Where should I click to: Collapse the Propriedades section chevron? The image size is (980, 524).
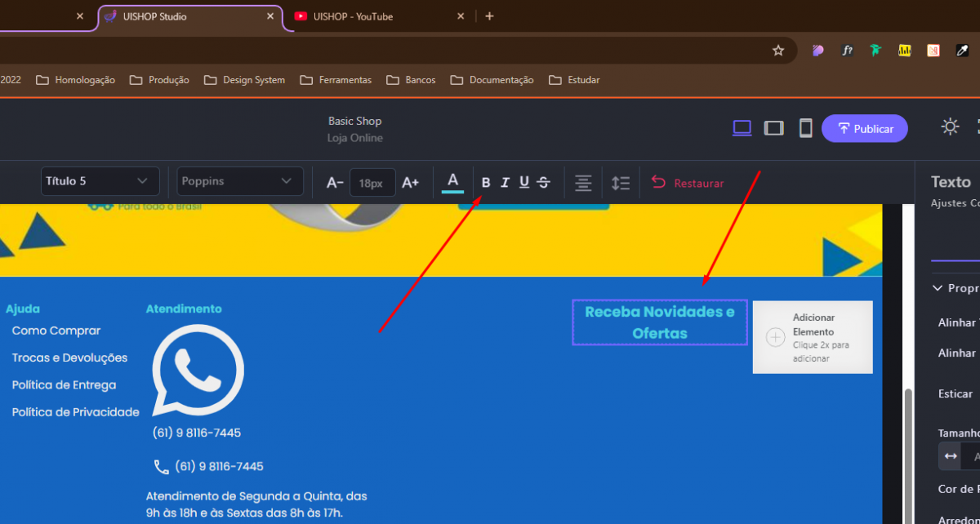click(938, 288)
